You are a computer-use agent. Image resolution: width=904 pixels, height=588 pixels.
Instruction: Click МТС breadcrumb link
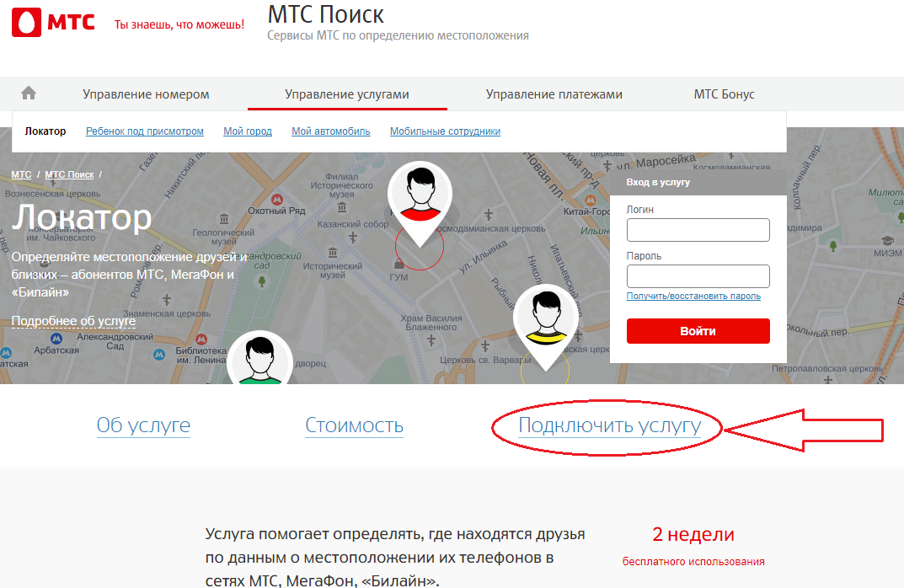click(21, 174)
